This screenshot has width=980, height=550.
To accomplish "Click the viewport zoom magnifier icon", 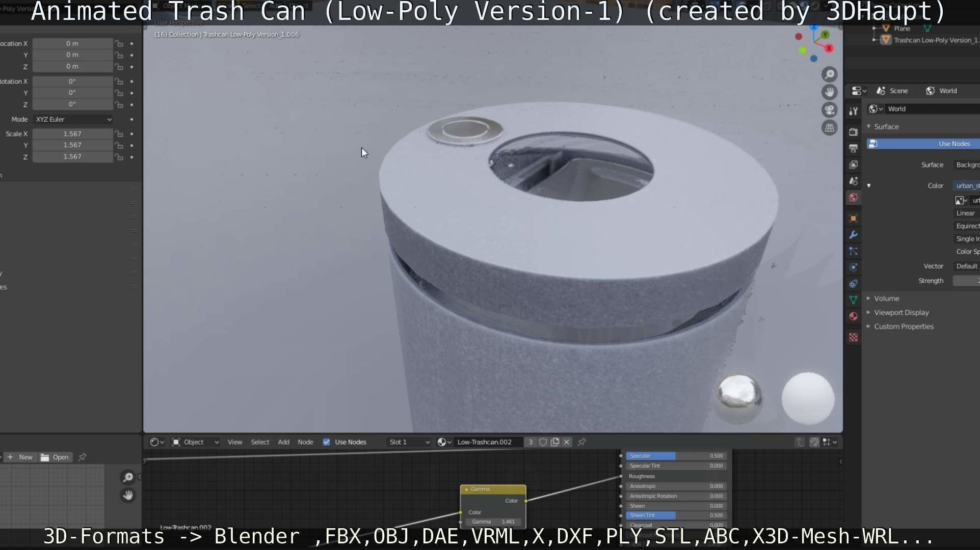I will [x=830, y=75].
